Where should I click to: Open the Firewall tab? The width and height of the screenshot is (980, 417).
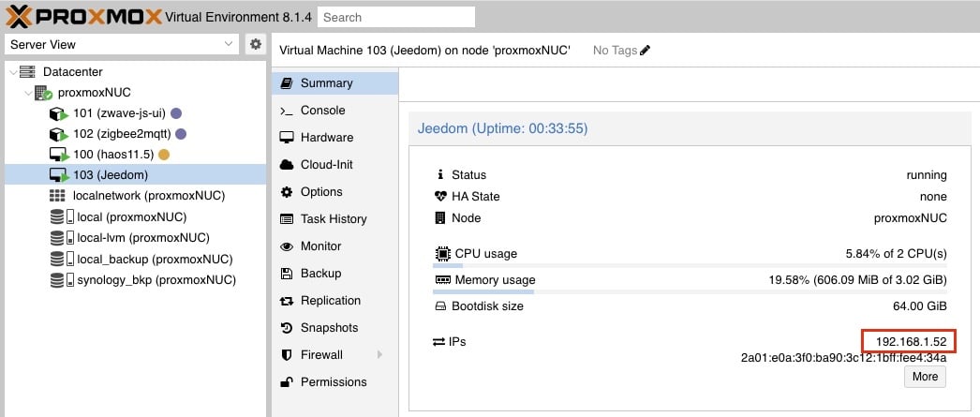(335, 355)
